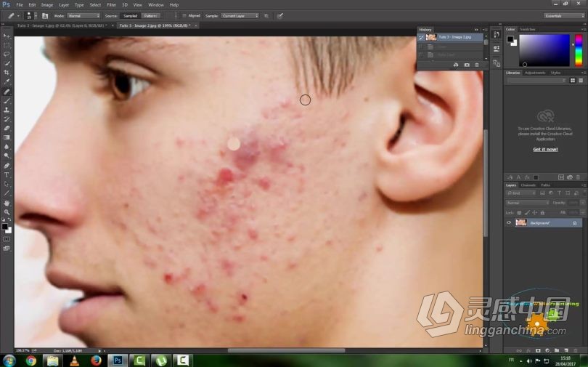Toggle pressure for size button
The width and height of the screenshot is (588, 367).
click(279, 16)
